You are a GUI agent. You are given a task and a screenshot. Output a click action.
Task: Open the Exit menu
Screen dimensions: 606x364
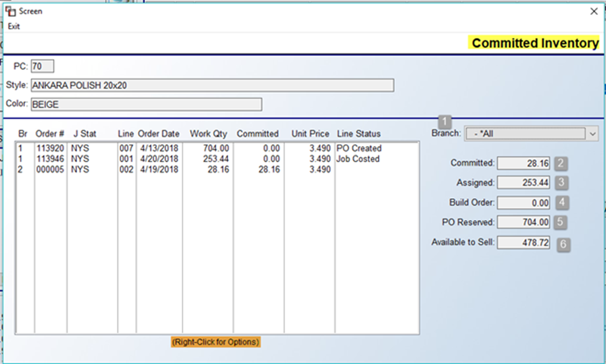pos(14,27)
